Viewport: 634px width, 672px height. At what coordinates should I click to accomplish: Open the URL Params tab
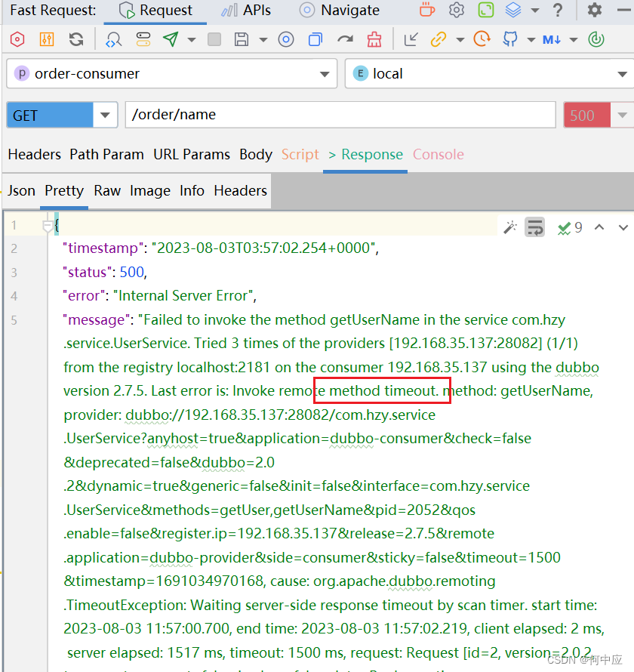tap(192, 154)
